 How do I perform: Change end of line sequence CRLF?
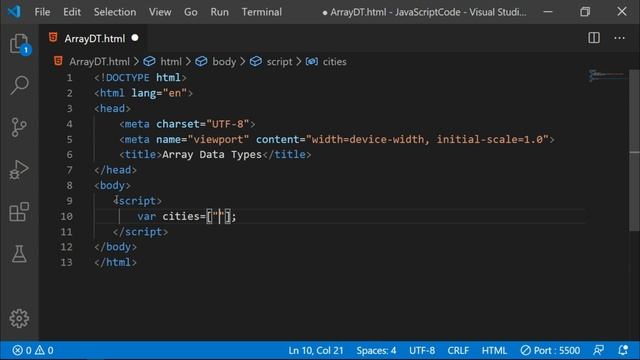(458, 350)
